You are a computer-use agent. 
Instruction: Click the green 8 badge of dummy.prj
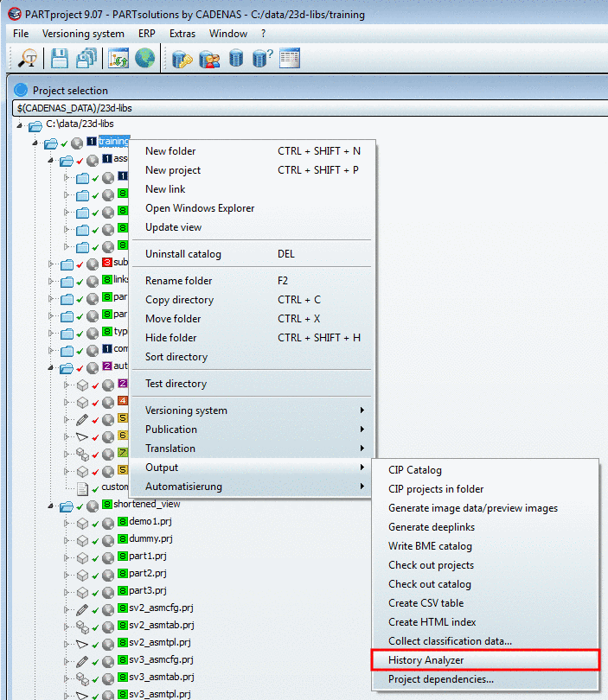tap(123, 538)
